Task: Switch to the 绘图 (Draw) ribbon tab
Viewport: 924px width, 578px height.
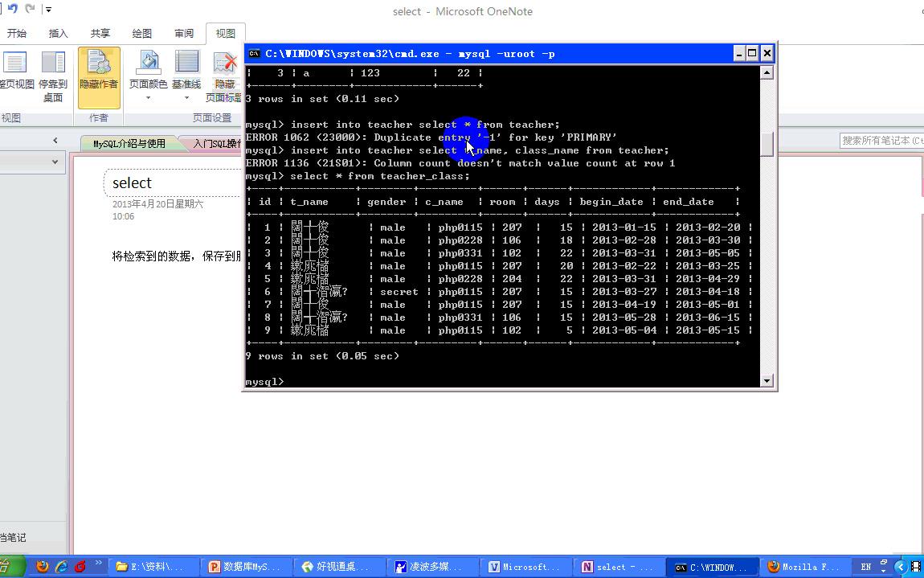Action: point(141,33)
